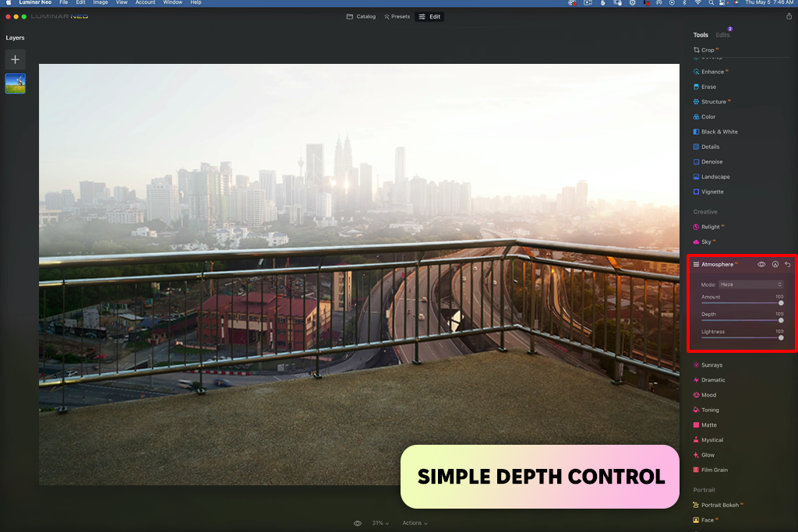
Task: Reset the Atmosphere tool settings
Action: point(787,265)
